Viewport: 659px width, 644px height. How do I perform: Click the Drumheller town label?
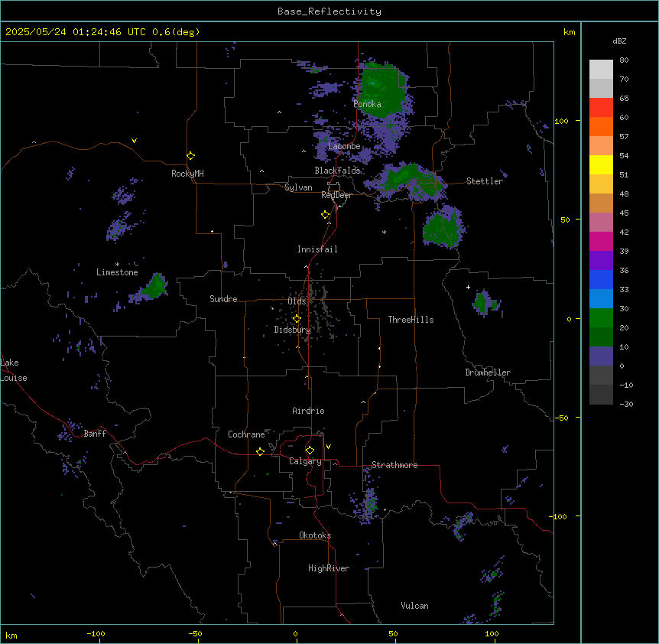click(x=488, y=372)
